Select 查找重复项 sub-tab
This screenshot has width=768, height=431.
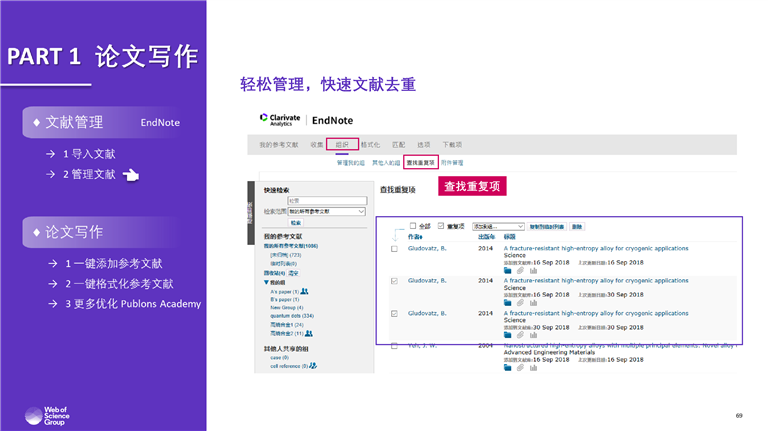point(421,163)
